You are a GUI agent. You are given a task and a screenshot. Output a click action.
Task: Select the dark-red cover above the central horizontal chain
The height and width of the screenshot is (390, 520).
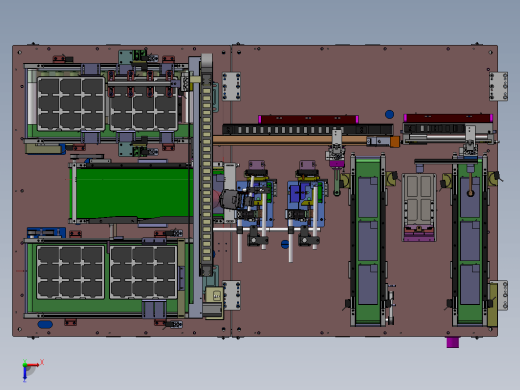(308, 119)
